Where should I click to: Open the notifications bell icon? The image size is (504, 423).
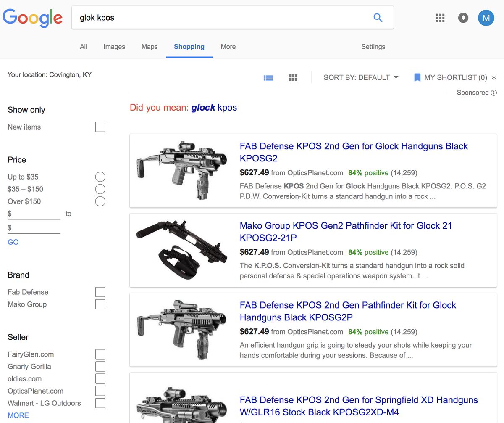(x=463, y=18)
